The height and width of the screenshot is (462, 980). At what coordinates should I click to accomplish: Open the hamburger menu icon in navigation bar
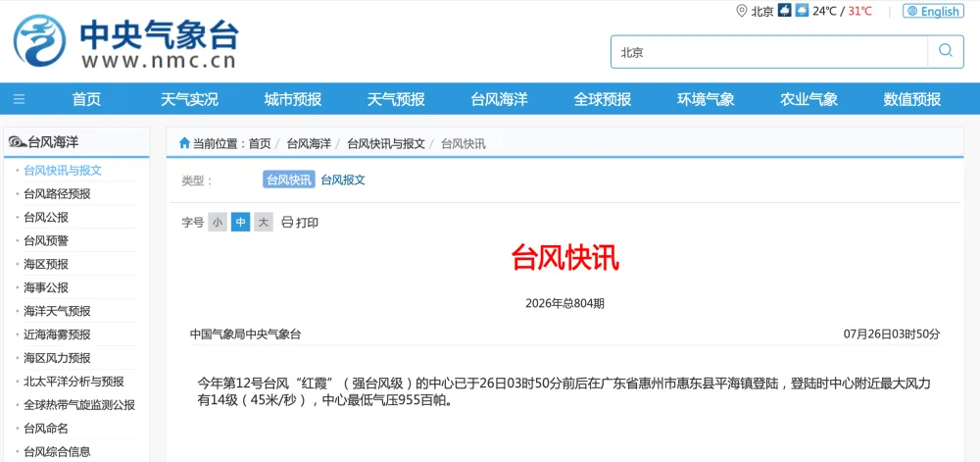[20, 99]
